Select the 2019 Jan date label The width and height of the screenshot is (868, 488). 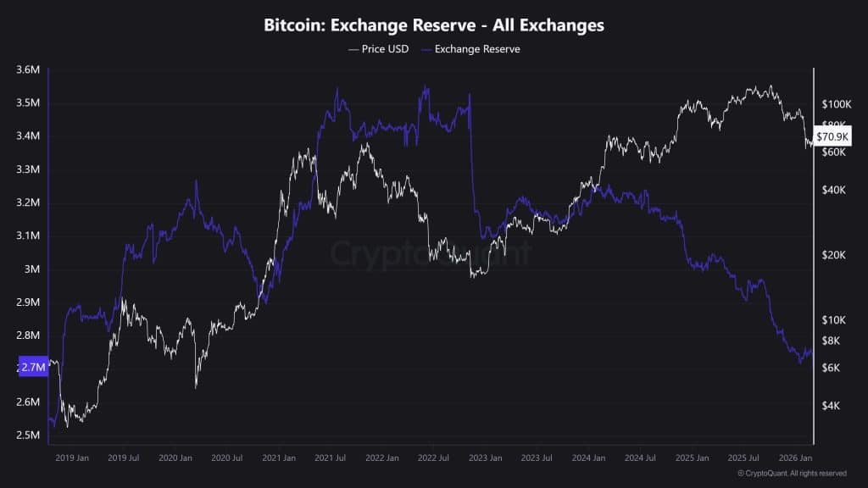click(72, 457)
